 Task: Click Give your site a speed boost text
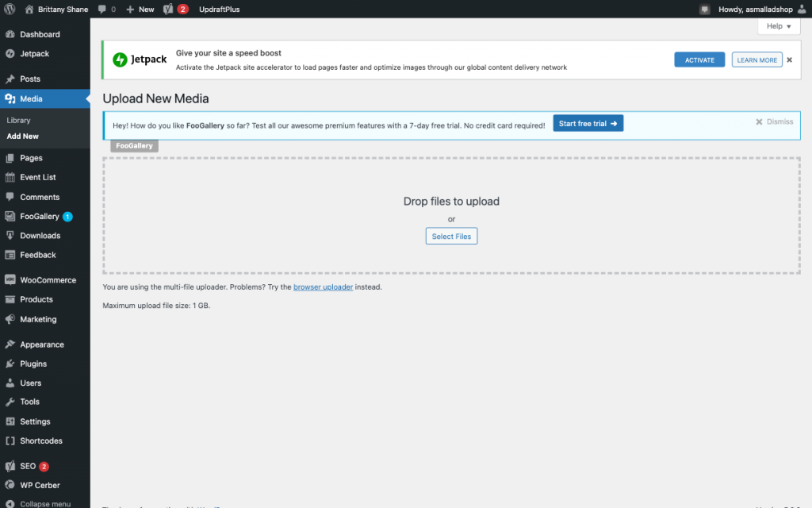click(228, 53)
